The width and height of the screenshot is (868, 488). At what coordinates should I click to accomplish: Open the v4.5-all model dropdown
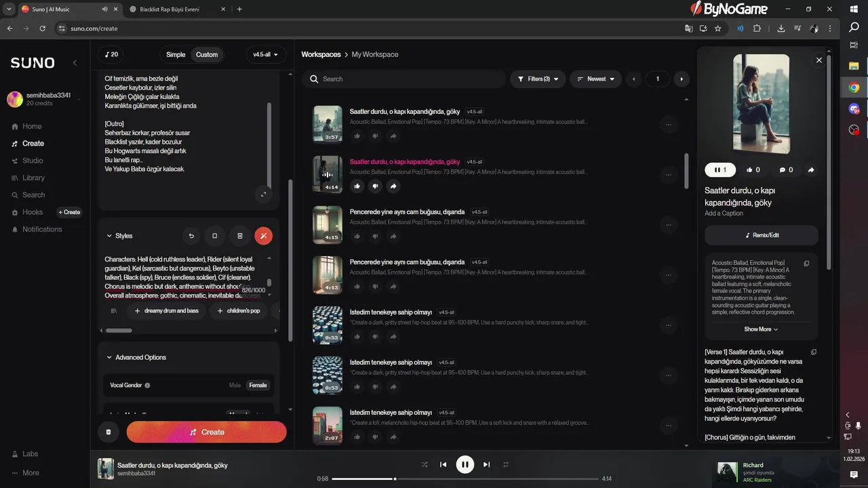266,54
